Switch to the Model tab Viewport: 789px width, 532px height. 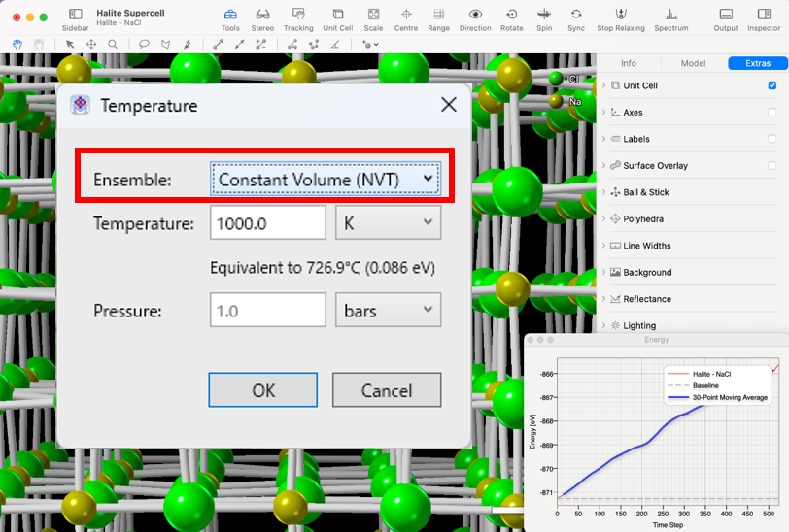(x=693, y=63)
